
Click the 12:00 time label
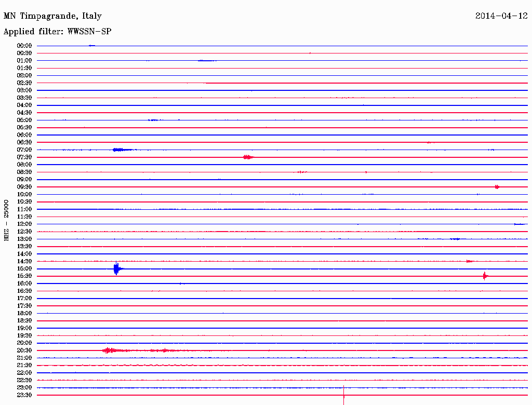coord(24,224)
